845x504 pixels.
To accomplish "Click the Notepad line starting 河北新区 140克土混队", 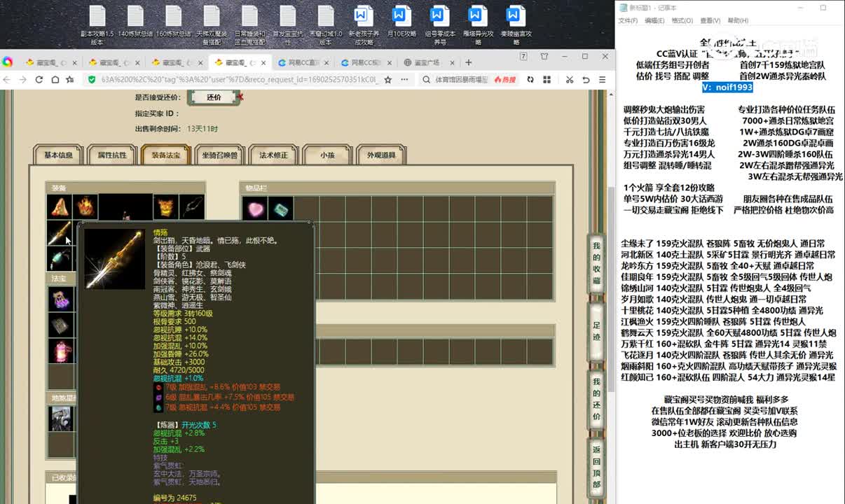I will pos(728,255).
